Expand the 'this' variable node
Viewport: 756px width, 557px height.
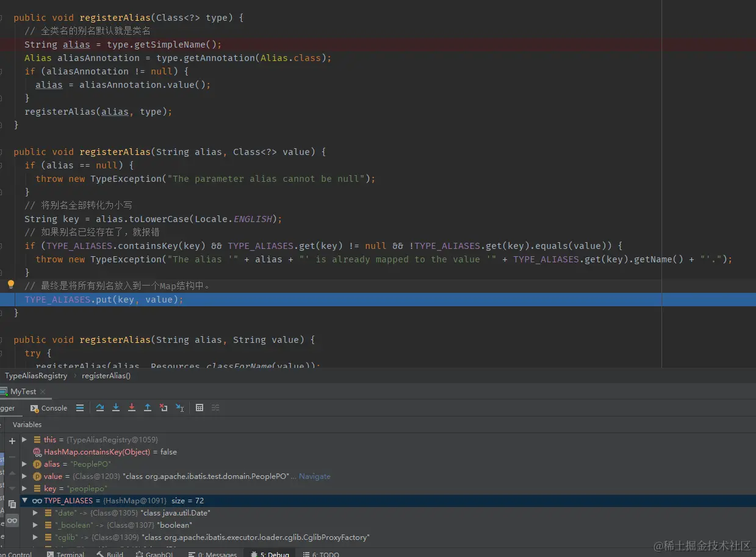pos(24,439)
